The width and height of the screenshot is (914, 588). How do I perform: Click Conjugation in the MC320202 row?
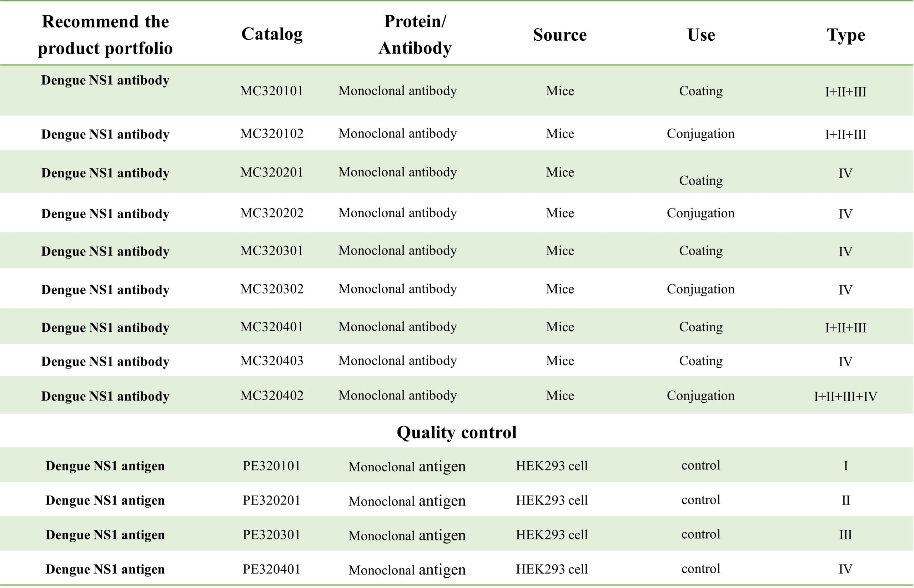[700, 213]
